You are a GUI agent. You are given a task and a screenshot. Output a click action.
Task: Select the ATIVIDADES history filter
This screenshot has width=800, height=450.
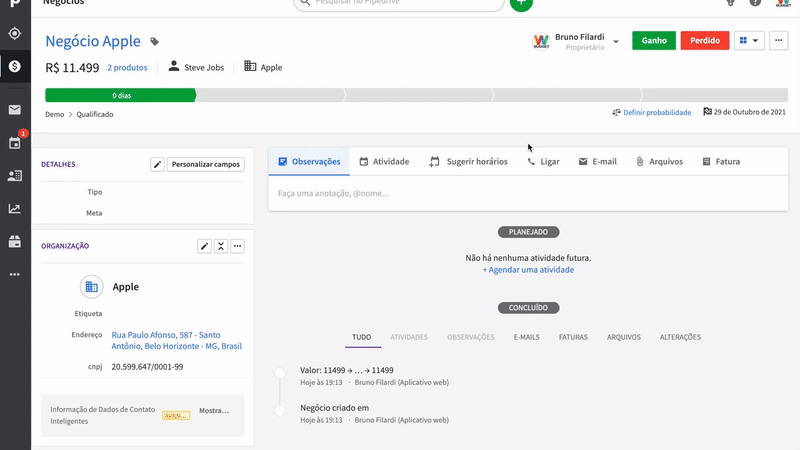click(x=409, y=337)
